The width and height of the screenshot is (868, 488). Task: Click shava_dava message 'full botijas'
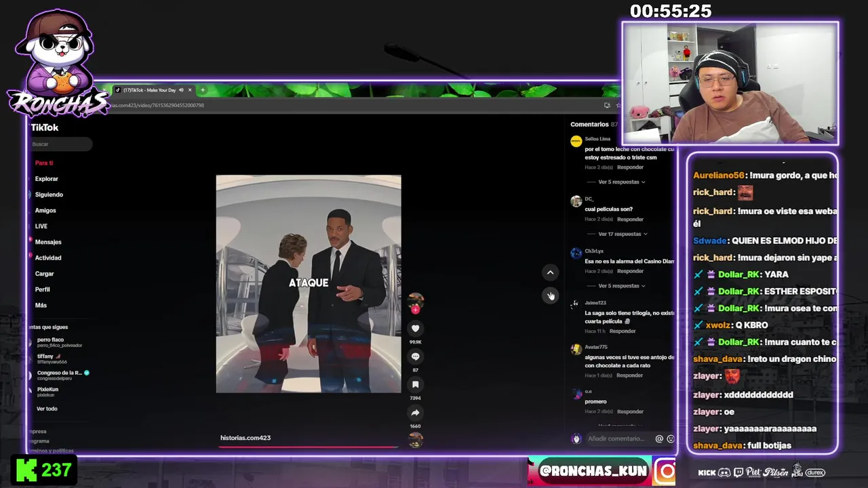[x=769, y=445]
